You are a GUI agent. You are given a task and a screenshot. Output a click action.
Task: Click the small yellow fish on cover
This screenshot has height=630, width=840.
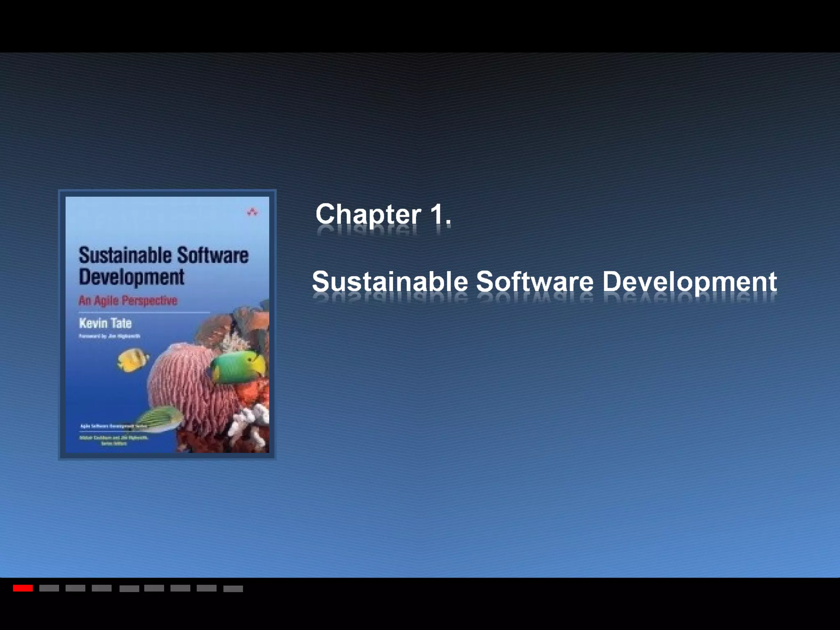click(x=131, y=359)
